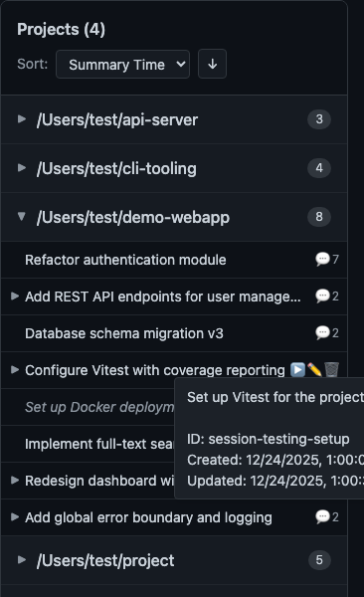Click 'Set up Vitest for the project' tooltip text
The image size is (364, 597).
click(275, 397)
